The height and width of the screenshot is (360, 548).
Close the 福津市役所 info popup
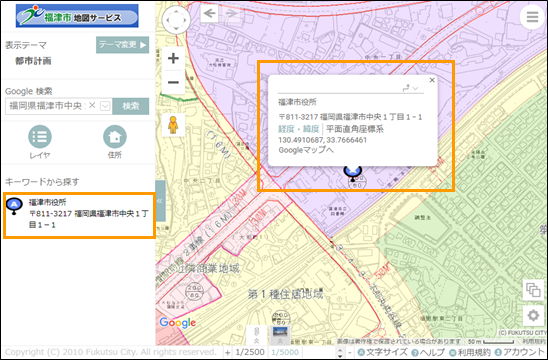coord(432,80)
